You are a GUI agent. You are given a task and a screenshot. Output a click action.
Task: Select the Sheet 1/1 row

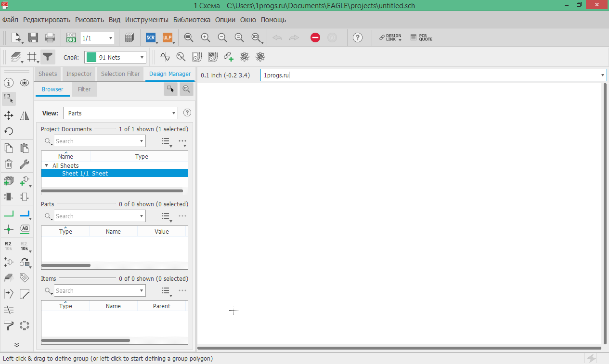pyautogui.click(x=115, y=173)
